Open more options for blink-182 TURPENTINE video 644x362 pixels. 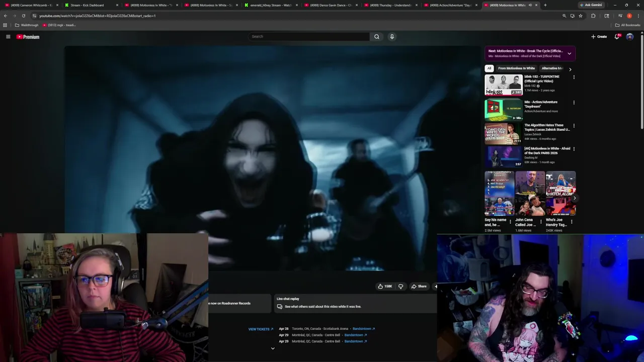574,77
